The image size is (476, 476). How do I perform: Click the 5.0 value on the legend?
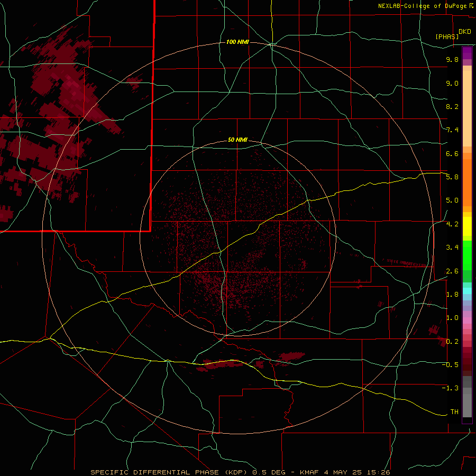tap(452, 200)
